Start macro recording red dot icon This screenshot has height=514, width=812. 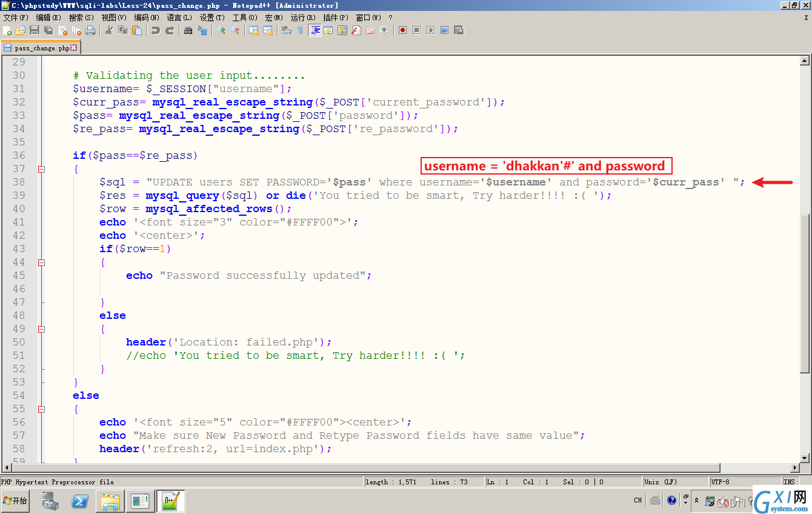403,30
